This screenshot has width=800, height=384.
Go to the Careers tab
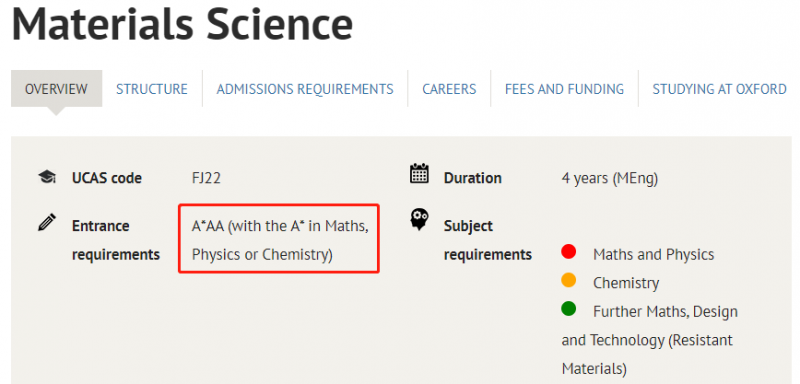click(449, 89)
